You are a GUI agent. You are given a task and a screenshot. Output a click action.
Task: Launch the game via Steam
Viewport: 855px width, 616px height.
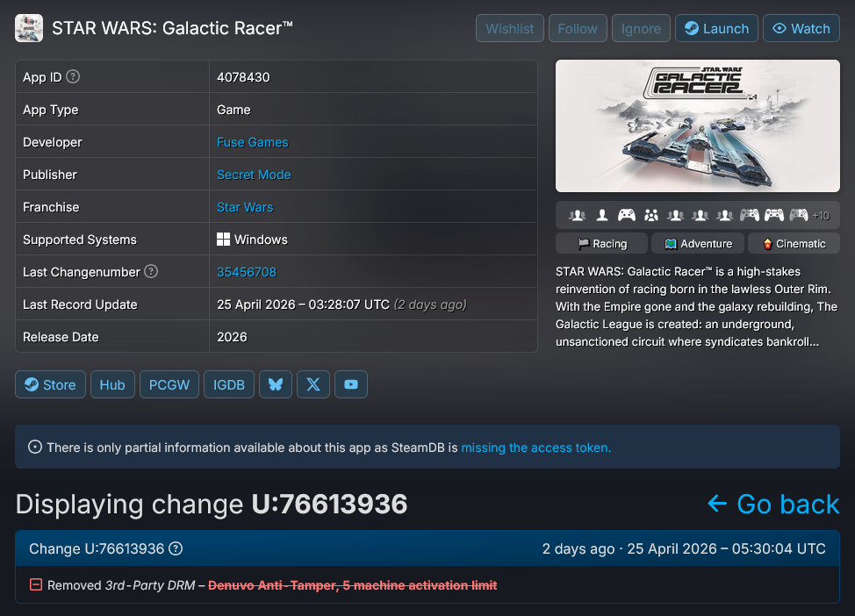click(716, 28)
